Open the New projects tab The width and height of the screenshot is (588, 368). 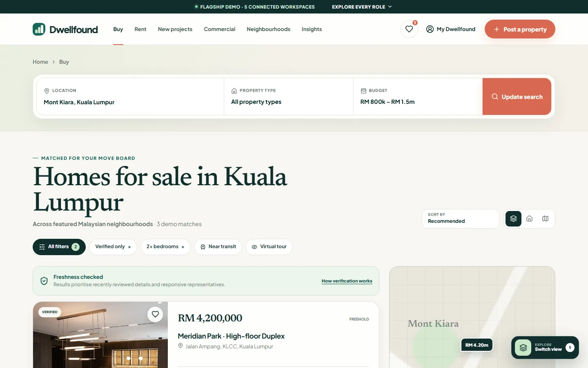click(x=175, y=29)
